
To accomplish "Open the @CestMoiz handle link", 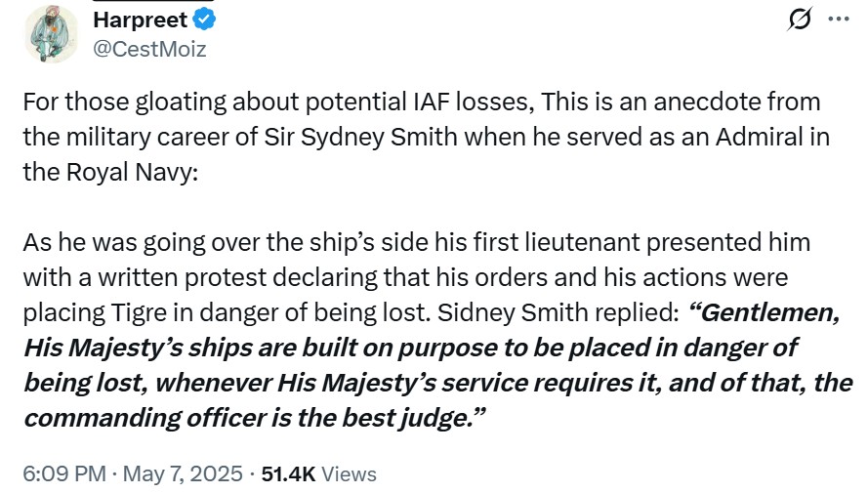I will click(x=148, y=48).
